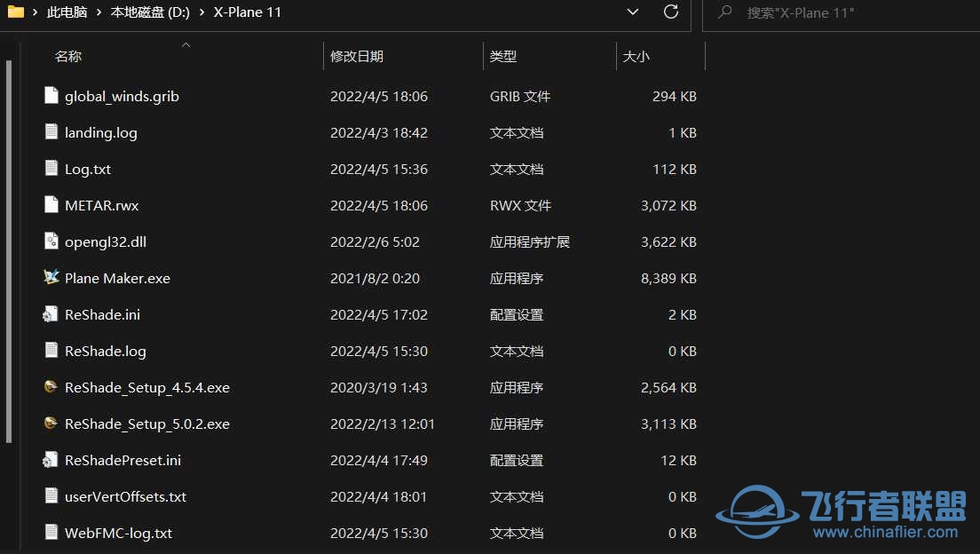Click the 3,072 KB size cell
The height and width of the screenshot is (554, 980).
click(668, 205)
